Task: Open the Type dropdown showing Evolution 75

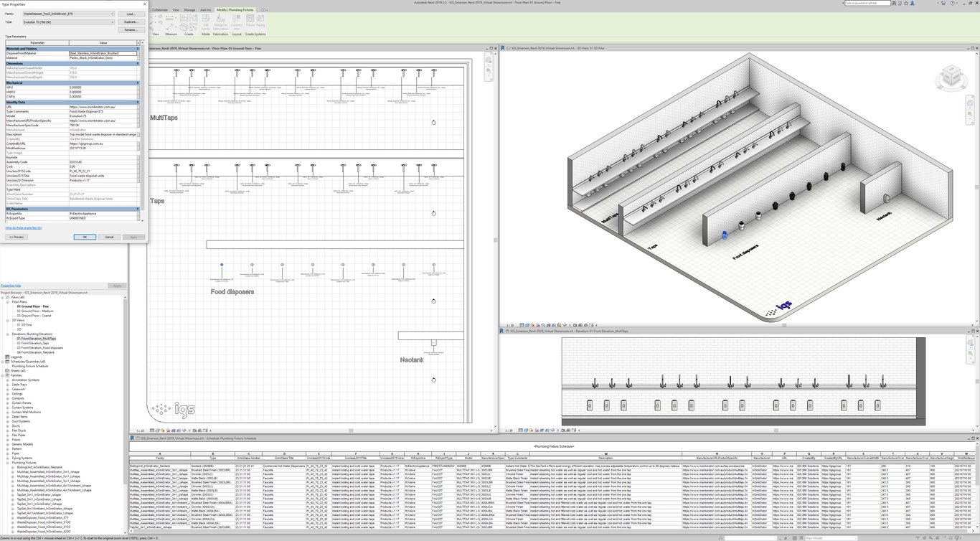Action: pos(112,22)
